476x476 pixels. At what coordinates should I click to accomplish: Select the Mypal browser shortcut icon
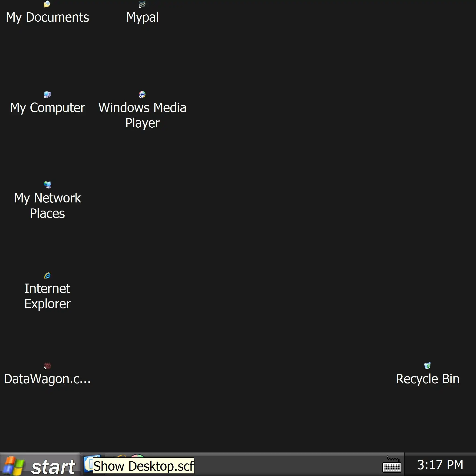point(142,4)
